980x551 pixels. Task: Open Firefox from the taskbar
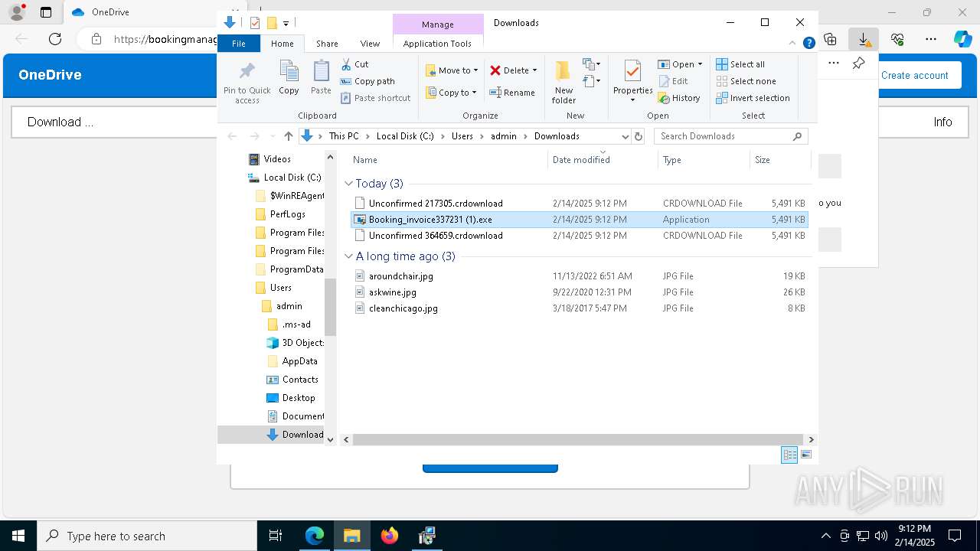[390, 536]
